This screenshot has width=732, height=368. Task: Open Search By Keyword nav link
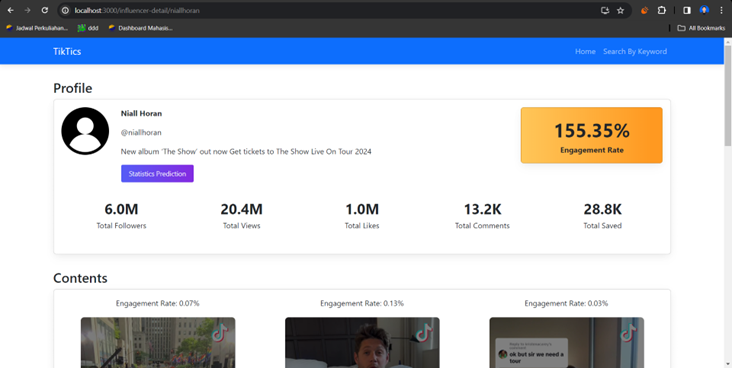(635, 51)
